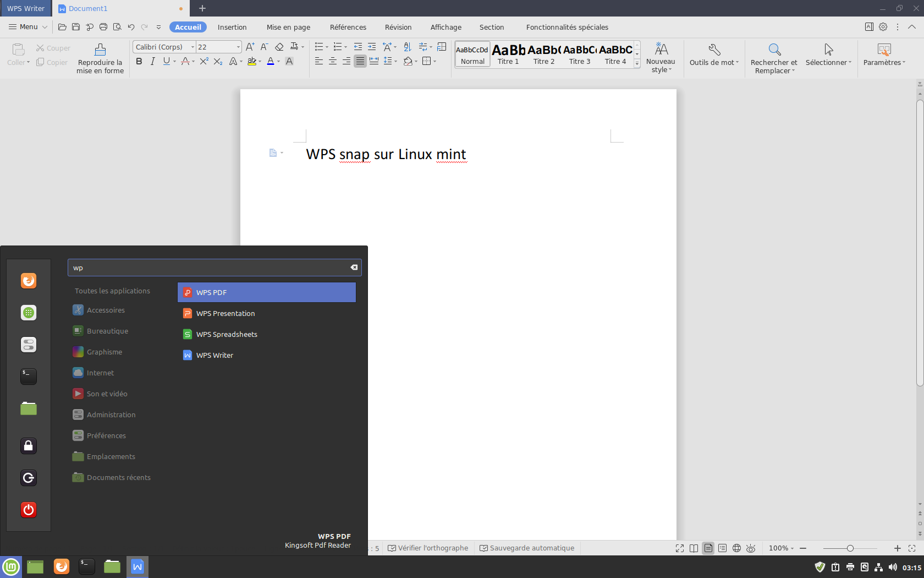Toggle bold formatting
This screenshot has height=578, width=924.
coord(139,62)
